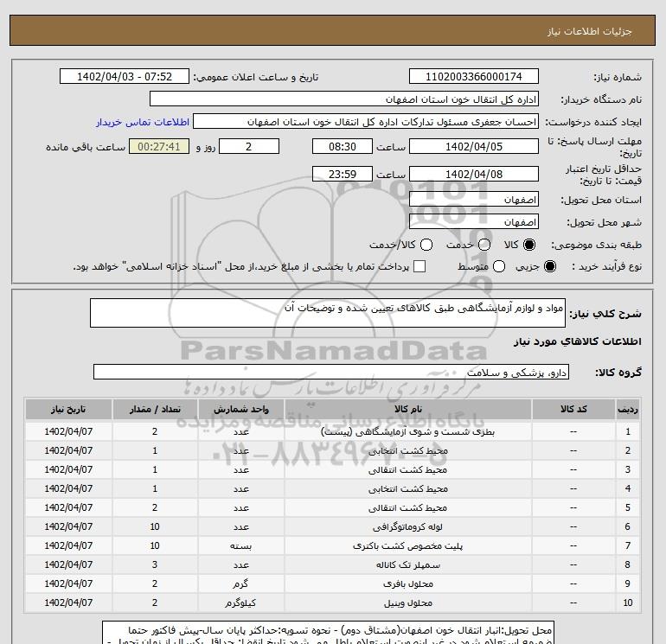The width and height of the screenshot is (666, 644).
Task: Click the واحد شمارش column header
Action: pyautogui.click(x=240, y=409)
